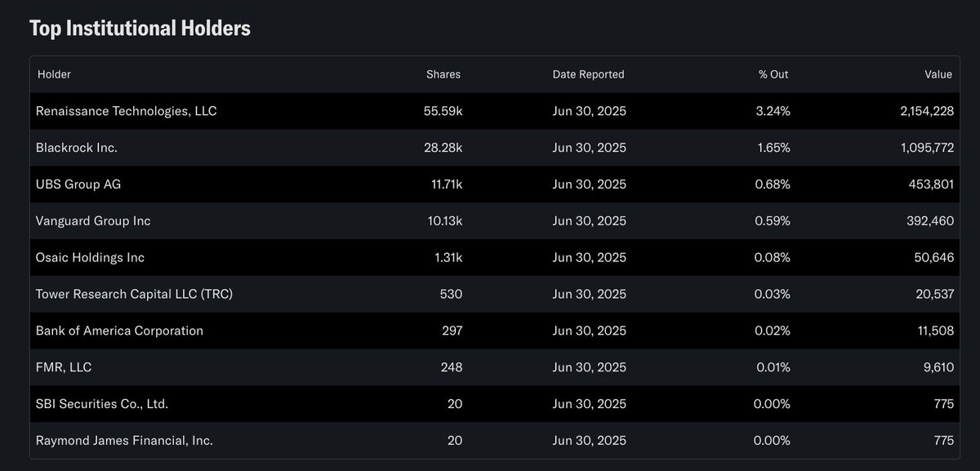Click the 20 shares in Raymond James row
Viewport: 980px width, 471px height.
[455, 441]
